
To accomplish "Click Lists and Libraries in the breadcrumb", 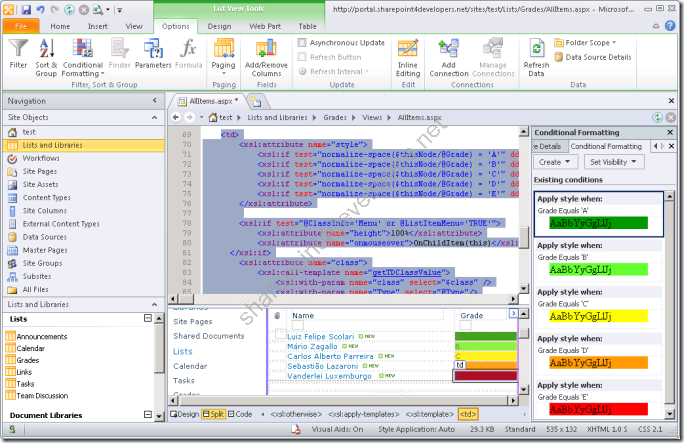I will (277, 117).
